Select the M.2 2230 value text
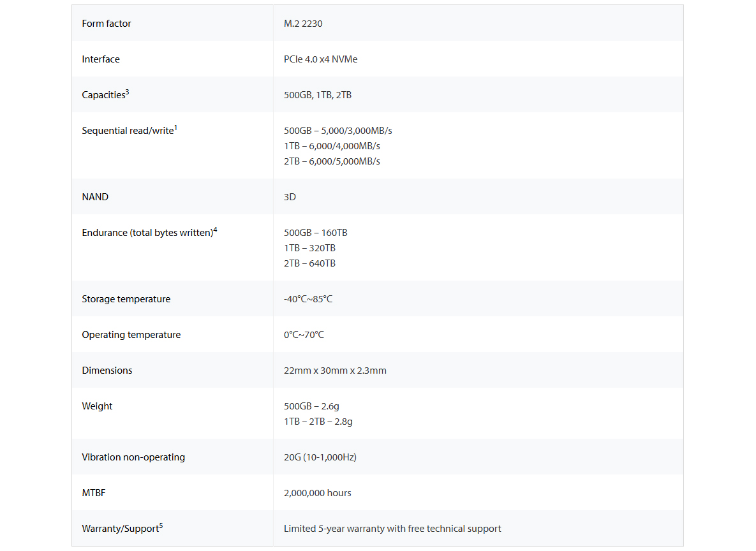756x551 pixels. [x=303, y=24]
